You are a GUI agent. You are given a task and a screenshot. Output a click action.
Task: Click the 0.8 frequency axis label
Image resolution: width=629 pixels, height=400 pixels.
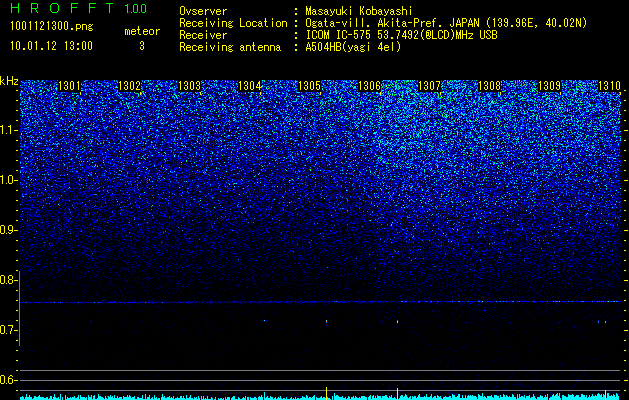8,280
